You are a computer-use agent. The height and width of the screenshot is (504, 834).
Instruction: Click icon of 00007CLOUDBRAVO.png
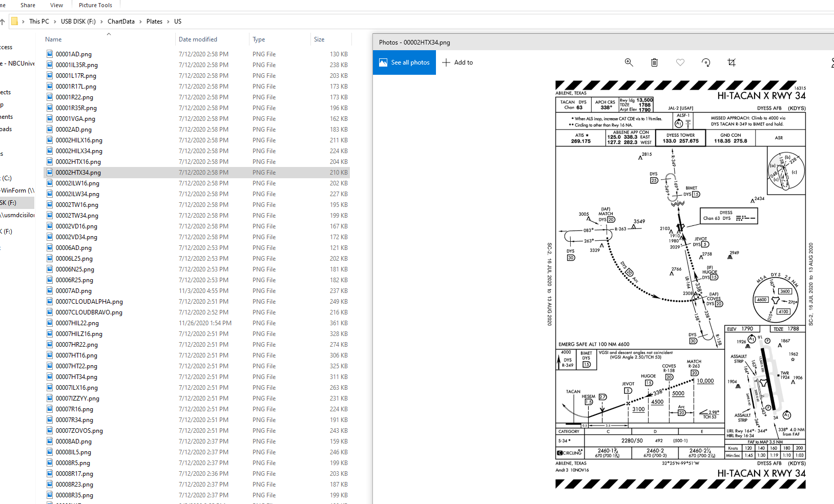click(50, 312)
